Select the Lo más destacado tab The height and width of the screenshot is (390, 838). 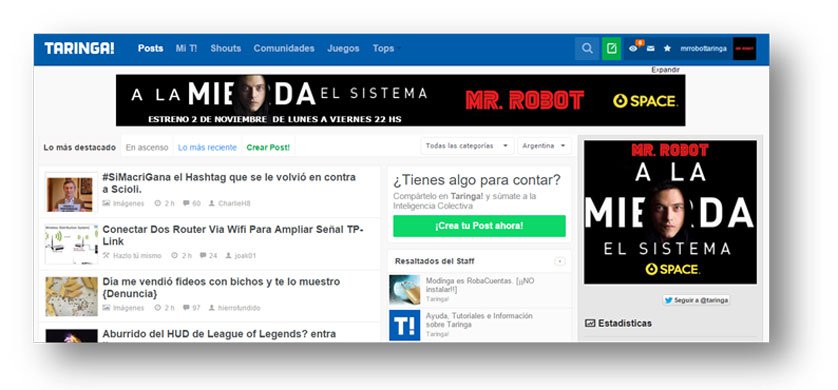80,147
